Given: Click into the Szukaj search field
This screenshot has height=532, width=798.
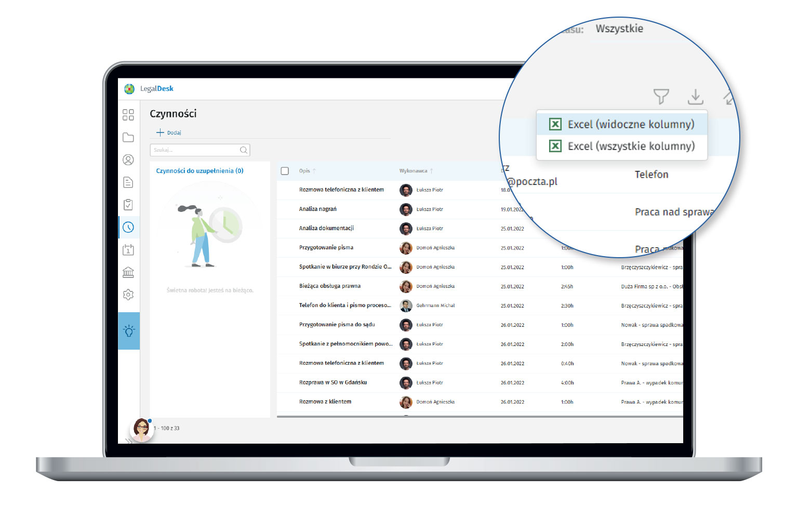Looking at the screenshot, I should (195, 150).
